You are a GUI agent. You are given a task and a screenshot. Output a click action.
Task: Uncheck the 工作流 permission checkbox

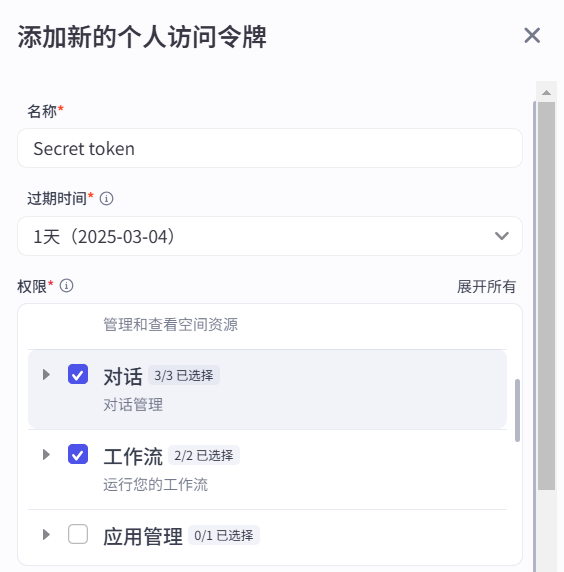point(78,454)
